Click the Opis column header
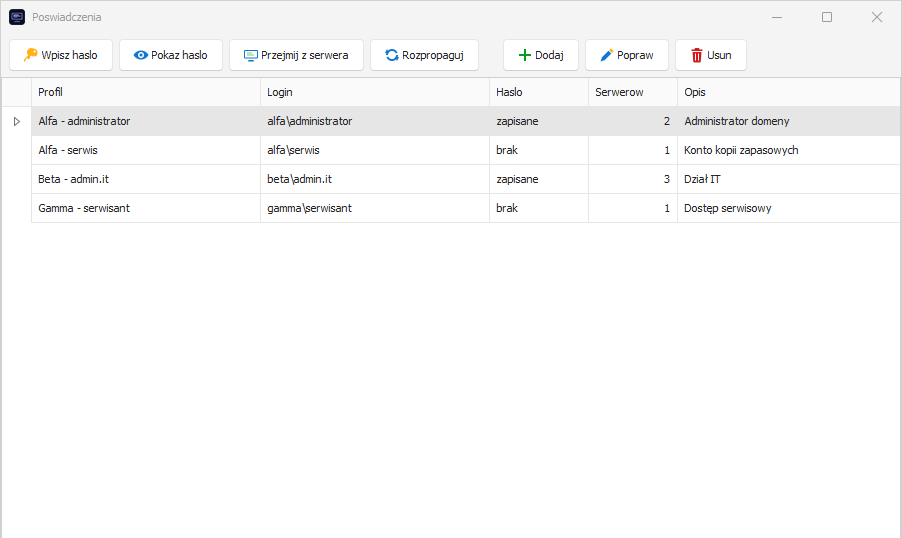This screenshot has height=538, width=902. tap(789, 92)
